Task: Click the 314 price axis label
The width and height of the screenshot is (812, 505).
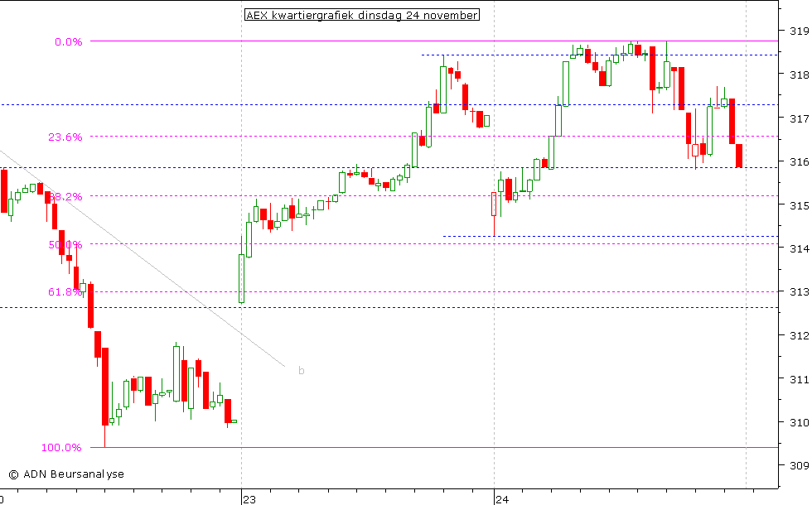Action: (x=799, y=249)
